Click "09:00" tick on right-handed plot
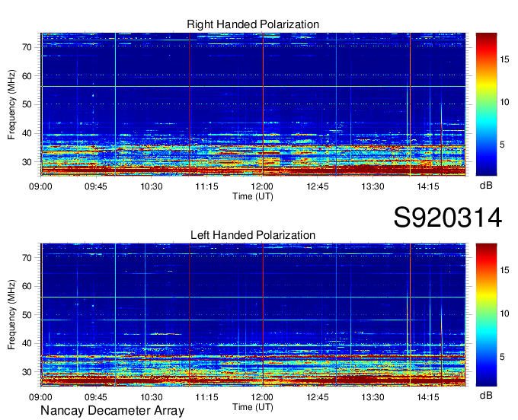This screenshot has height=420, width=518. (40, 186)
